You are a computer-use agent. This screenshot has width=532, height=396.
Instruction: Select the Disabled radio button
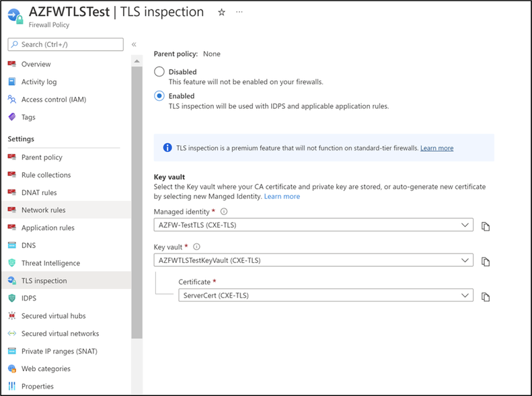coord(159,71)
